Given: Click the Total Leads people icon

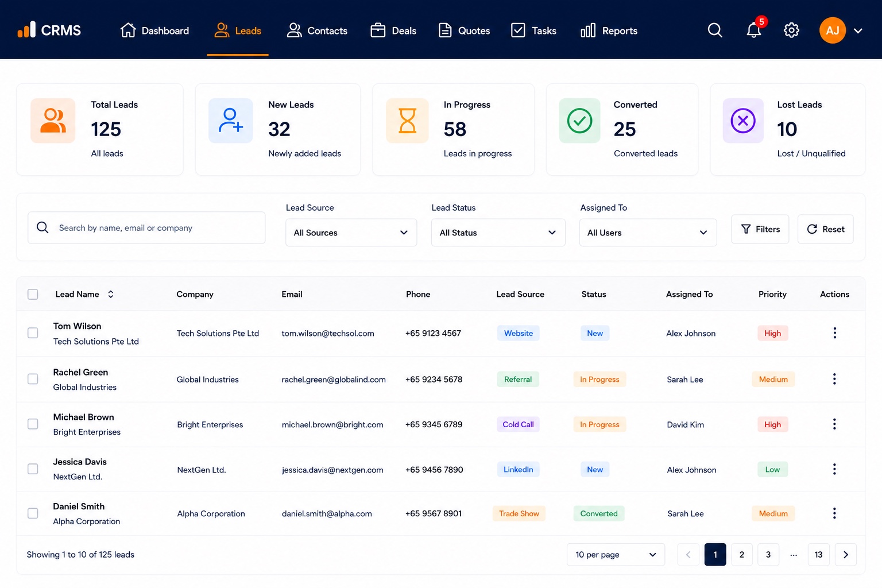Looking at the screenshot, I should (53, 121).
